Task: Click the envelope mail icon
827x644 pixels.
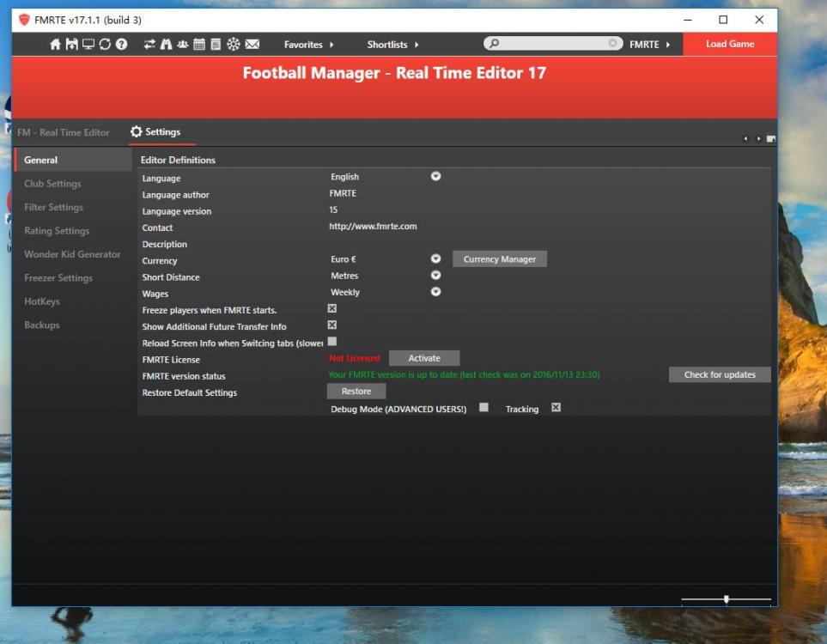Action: point(252,44)
